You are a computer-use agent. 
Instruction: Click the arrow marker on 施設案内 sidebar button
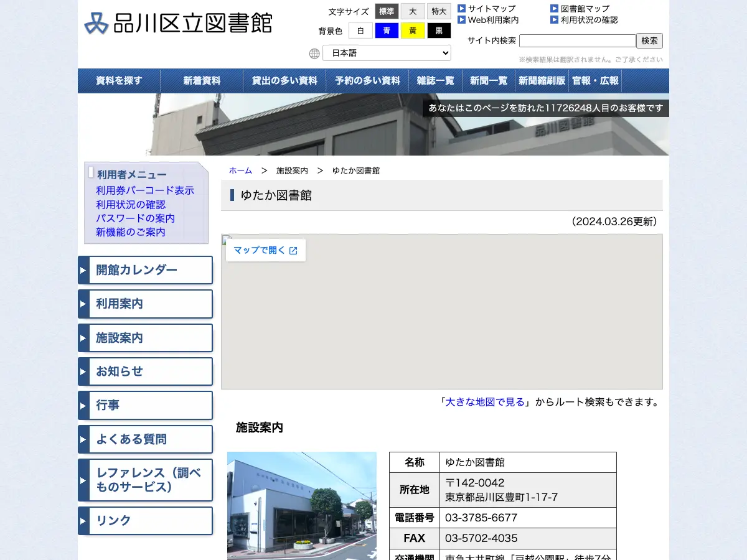click(x=83, y=338)
